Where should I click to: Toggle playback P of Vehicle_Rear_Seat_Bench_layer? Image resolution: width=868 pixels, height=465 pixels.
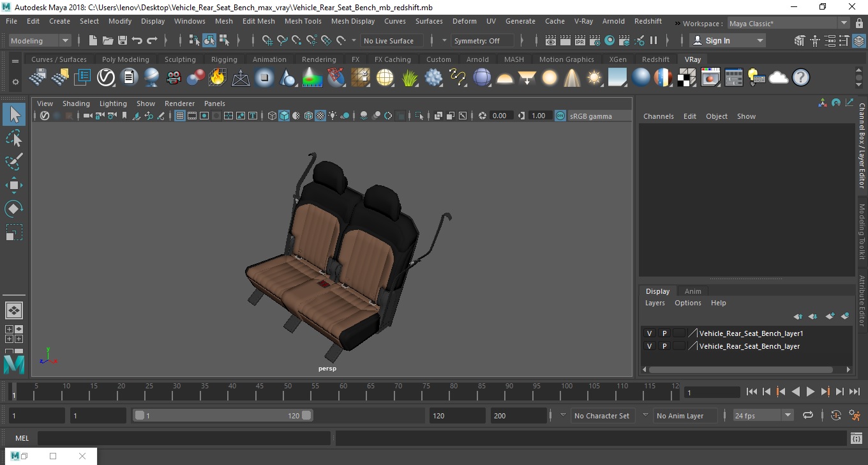pos(664,346)
